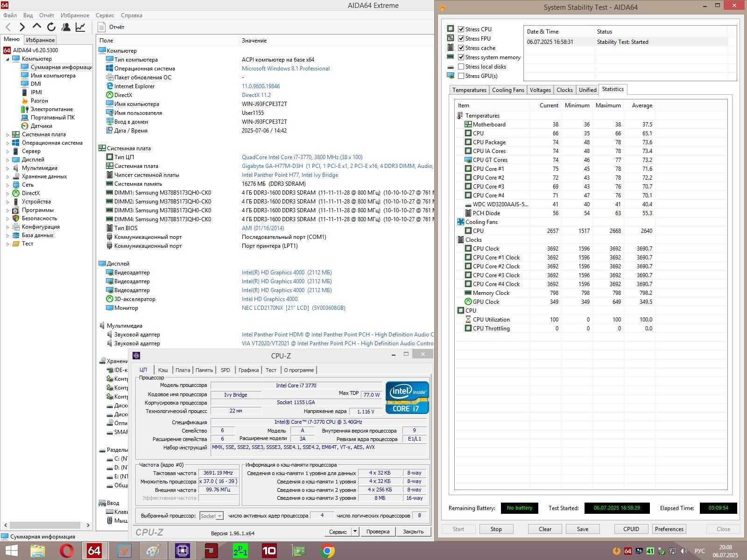The height and width of the screenshot is (560, 747).
Task: Refresh the AIDA64 report view
Action: [51, 27]
